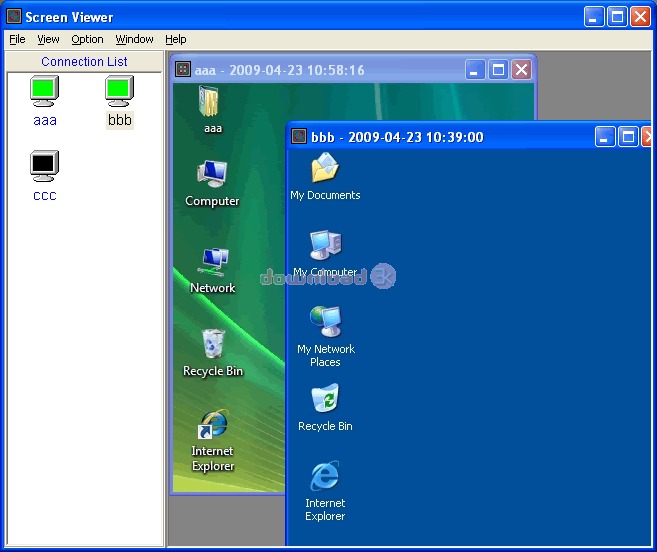The image size is (657, 552).
Task: Open the Option menu
Action: pyautogui.click(x=87, y=39)
